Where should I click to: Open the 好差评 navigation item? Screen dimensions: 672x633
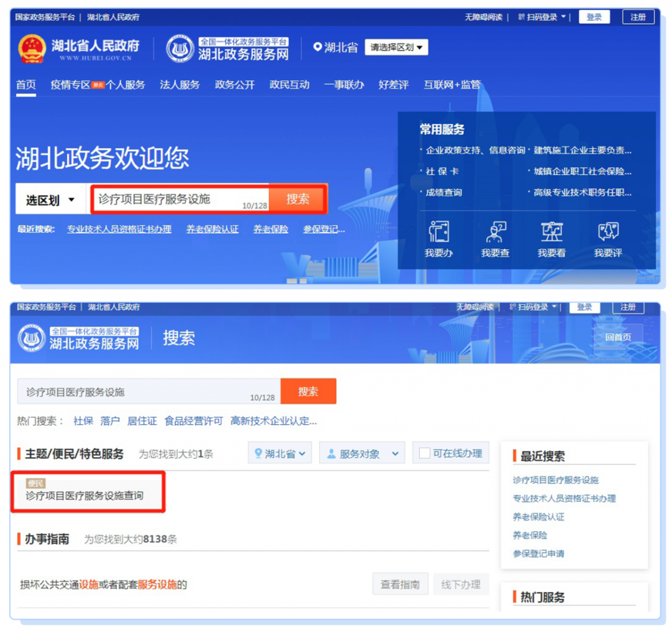(x=393, y=85)
